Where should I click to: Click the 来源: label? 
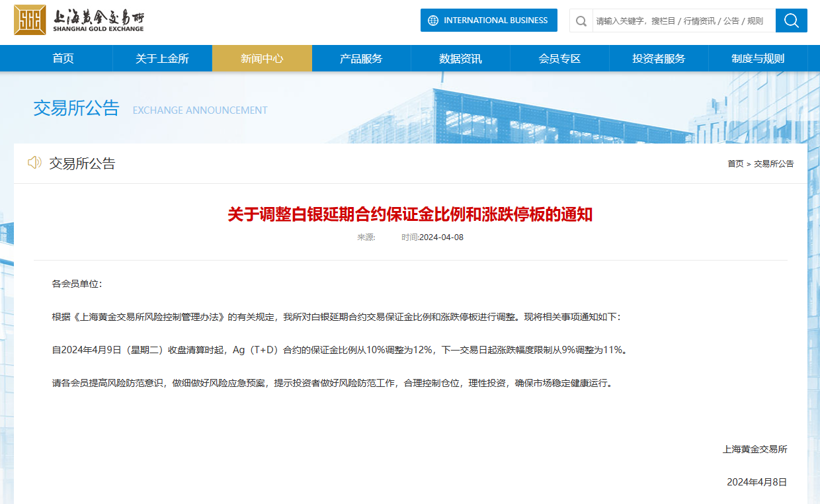366,237
